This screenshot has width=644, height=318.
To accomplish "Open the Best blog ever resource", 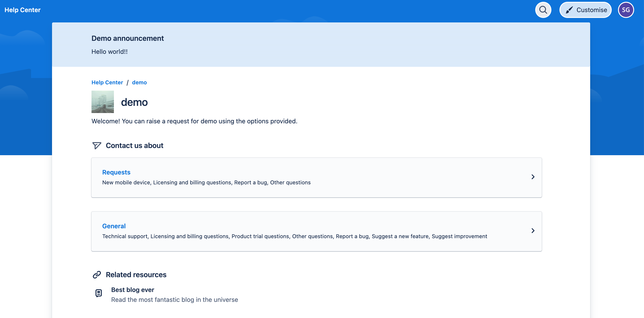I will point(133,290).
